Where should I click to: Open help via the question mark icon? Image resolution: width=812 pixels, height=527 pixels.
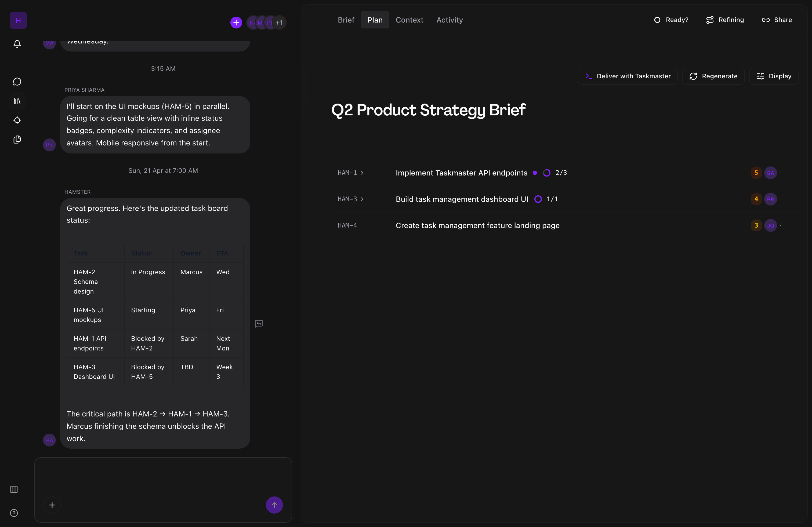pos(14,513)
